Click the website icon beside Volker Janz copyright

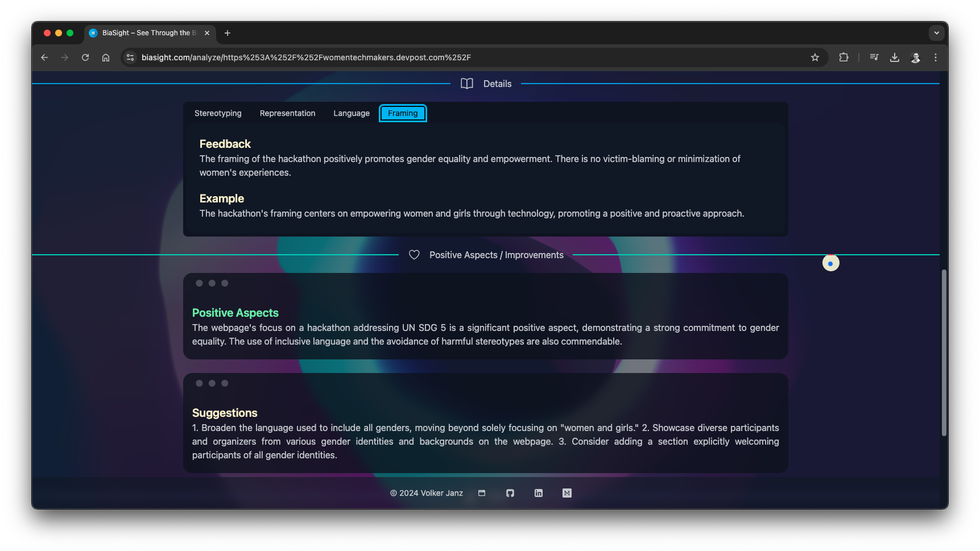(x=481, y=493)
